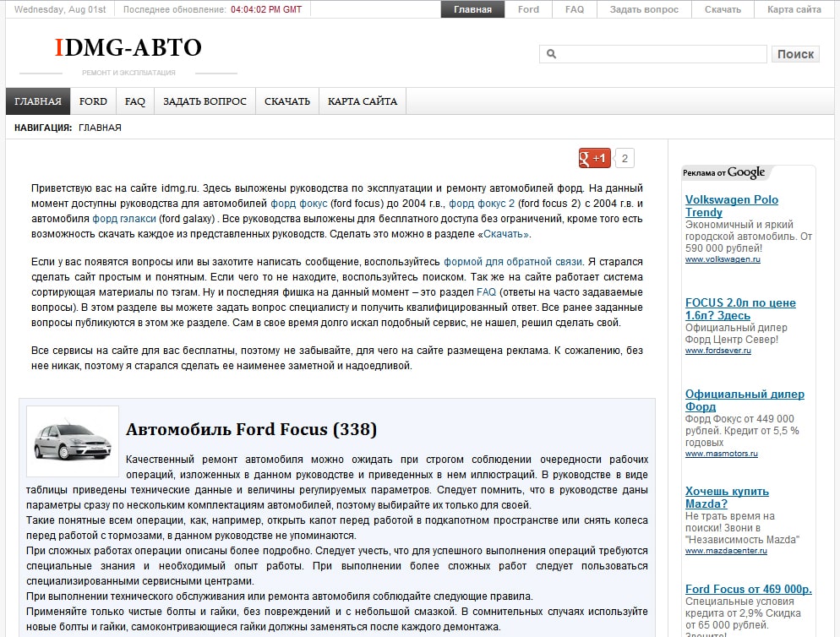Click the Ford Focus car thumbnail
Viewport: 840px width, 637px height.
coord(73,441)
